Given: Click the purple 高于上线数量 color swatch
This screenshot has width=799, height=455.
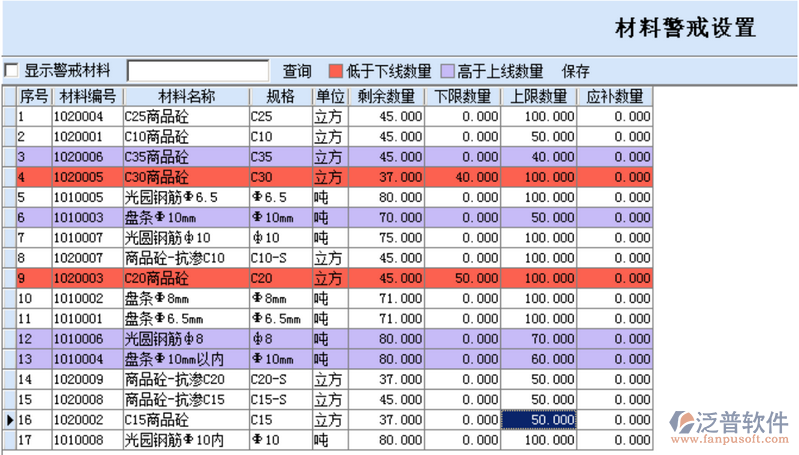Looking at the screenshot, I should pos(447,71).
